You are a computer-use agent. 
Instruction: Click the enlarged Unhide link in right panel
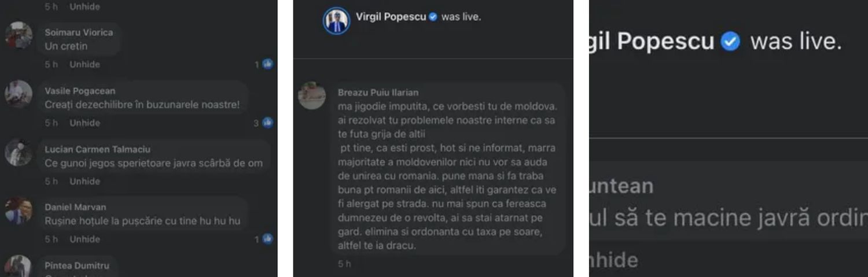pos(613,260)
